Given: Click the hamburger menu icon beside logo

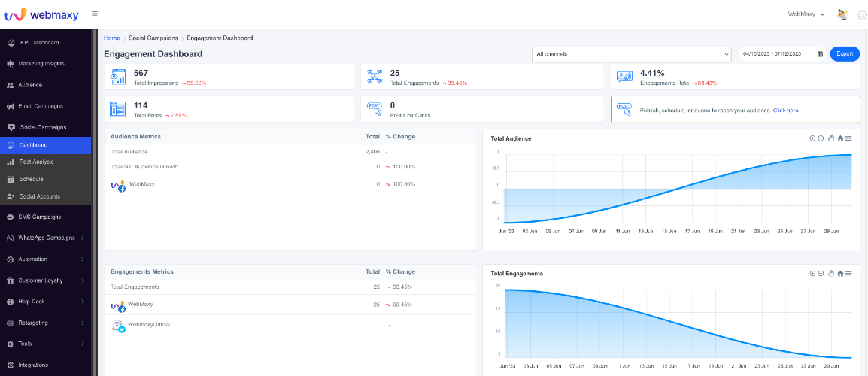Looking at the screenshot, I should (x=95, y=14).
